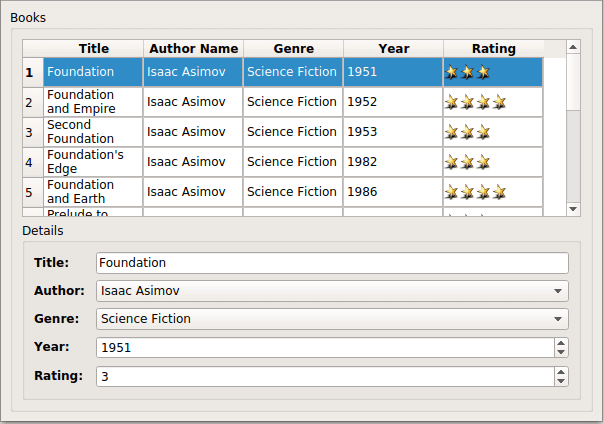The width and height of the screenshot is (604, 424).
Task: Click the Author Name column header
Action: coord(193,48)
